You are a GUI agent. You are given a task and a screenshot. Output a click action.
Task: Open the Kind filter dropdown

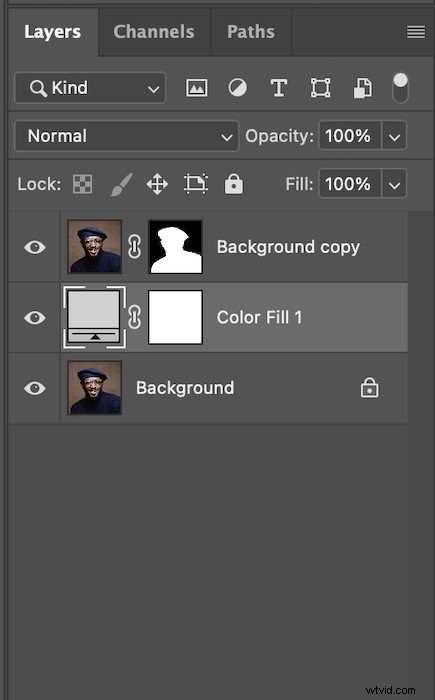(x=90, y=88)
